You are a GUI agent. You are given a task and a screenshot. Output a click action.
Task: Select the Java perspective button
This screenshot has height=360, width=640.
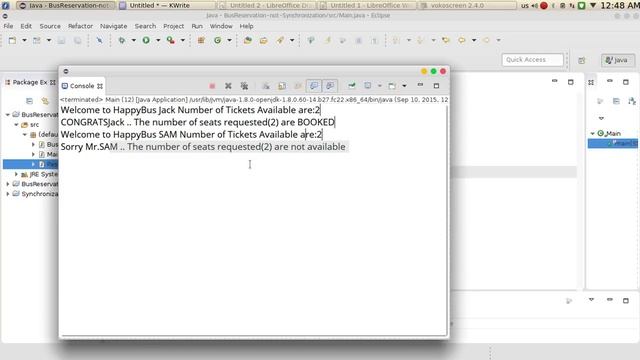[617, 60]
